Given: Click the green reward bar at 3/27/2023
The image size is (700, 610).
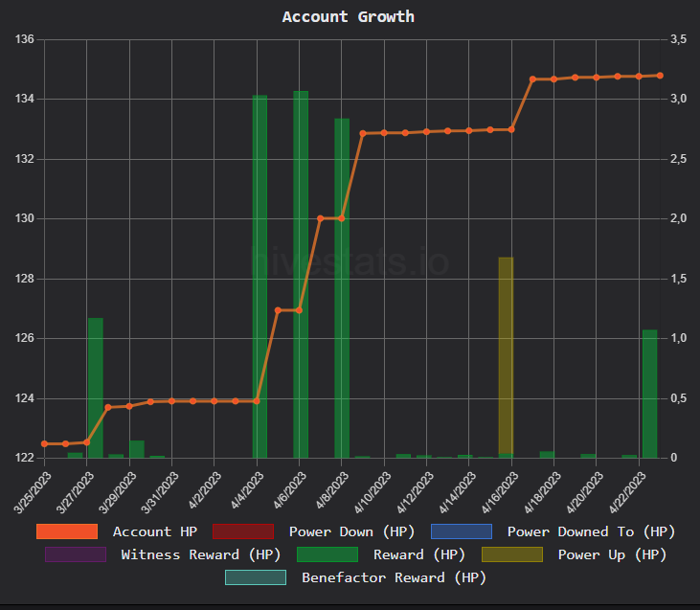Looking at the screenshot, I should point(95,388).
